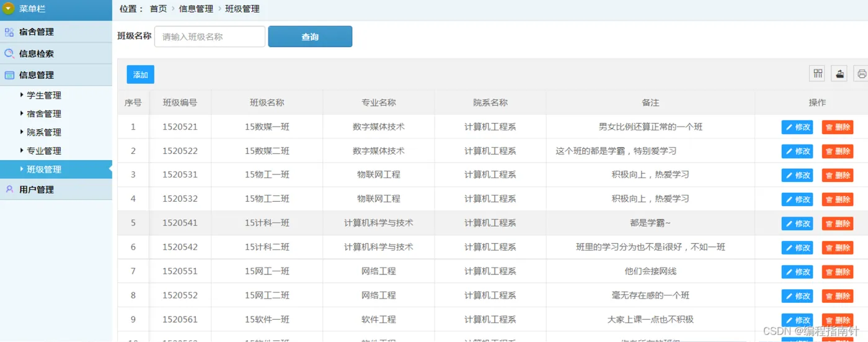Click the remark 男女比例还算正常的一个班

click(x=650, y=127)
